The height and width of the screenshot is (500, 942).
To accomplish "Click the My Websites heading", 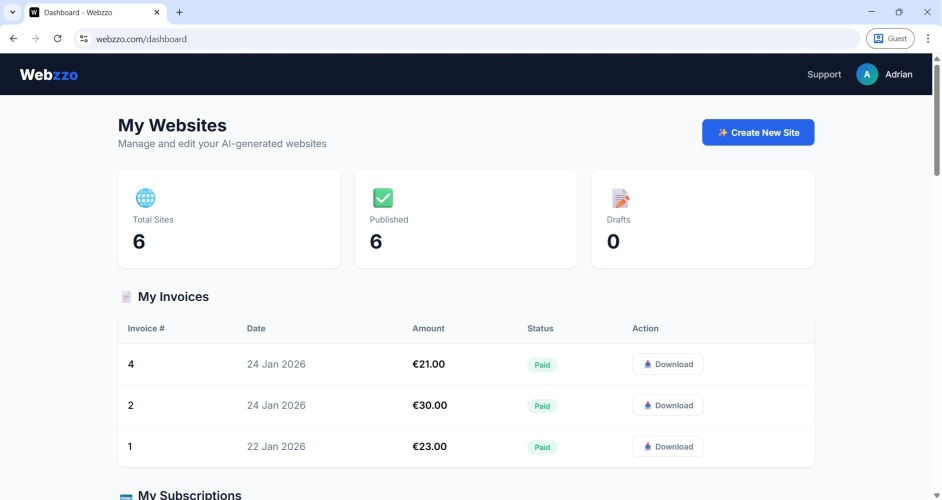I will tap(172, 125).
